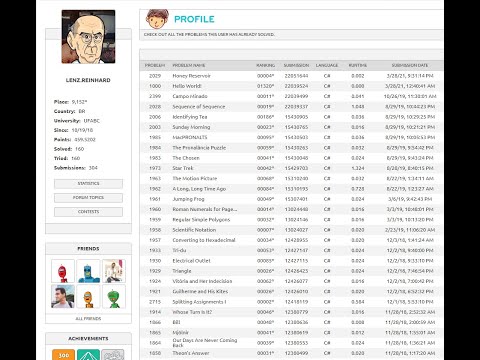Open problem Campo Minado

pos(190,96)
